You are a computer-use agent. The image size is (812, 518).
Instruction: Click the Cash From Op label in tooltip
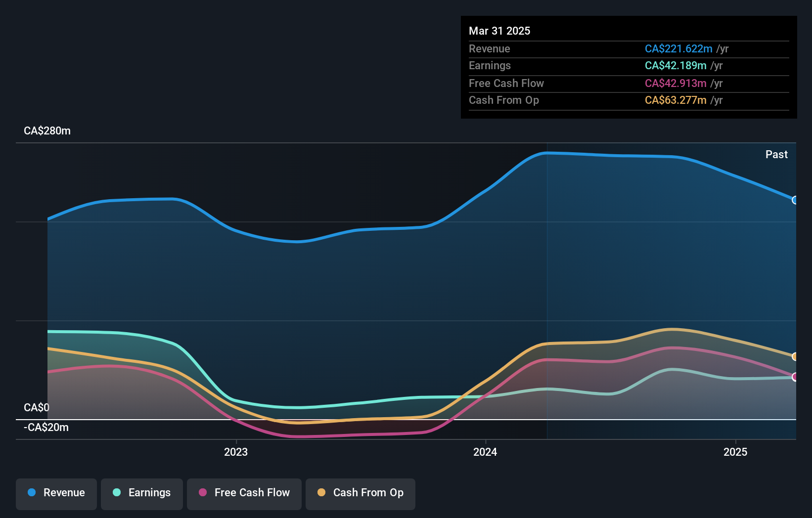[504, 100]
